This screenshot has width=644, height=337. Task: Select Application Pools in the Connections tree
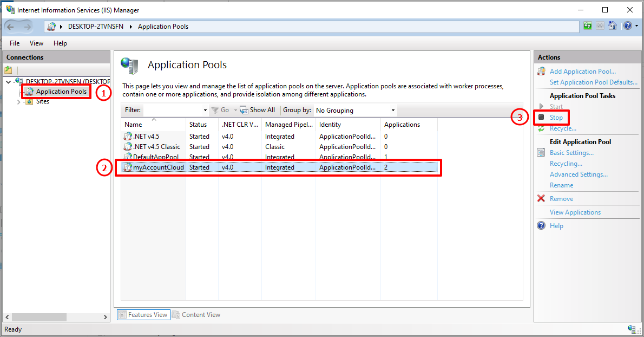[x=61, y=92]
